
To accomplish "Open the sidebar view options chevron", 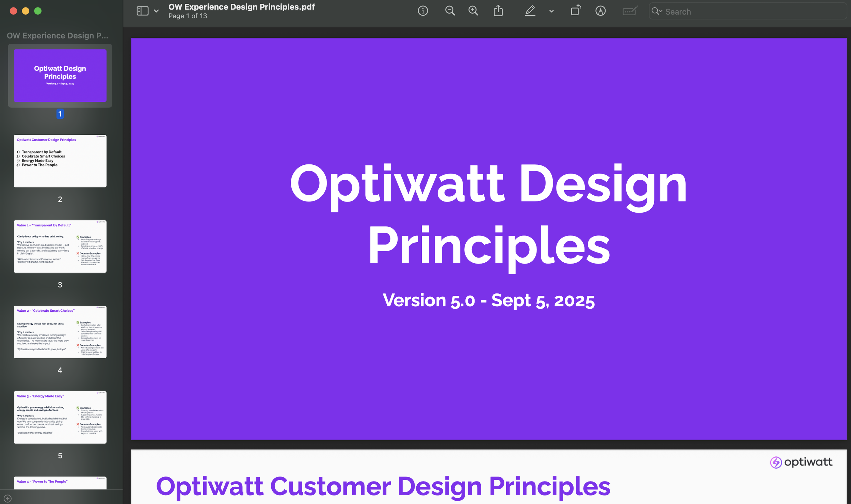I will (156, 11).
